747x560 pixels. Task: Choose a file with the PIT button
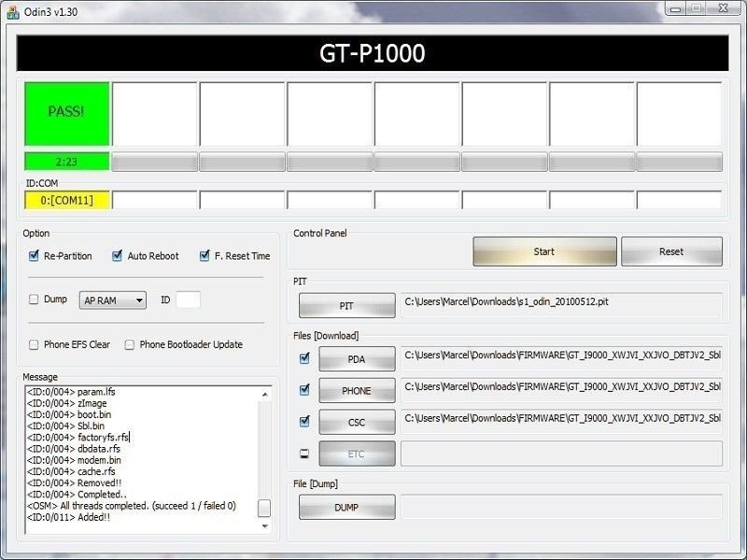coord(346,305)
